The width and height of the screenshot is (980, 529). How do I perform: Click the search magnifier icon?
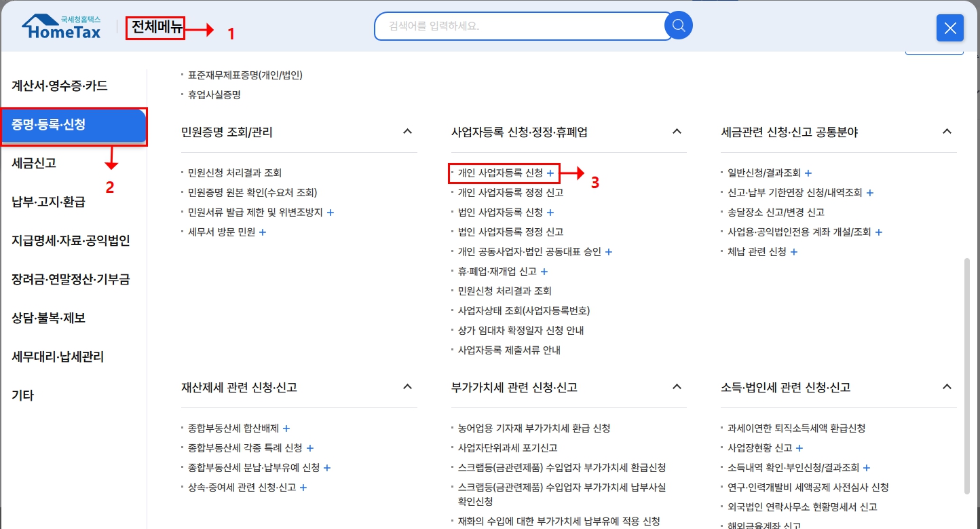click(x=677, y=25)
